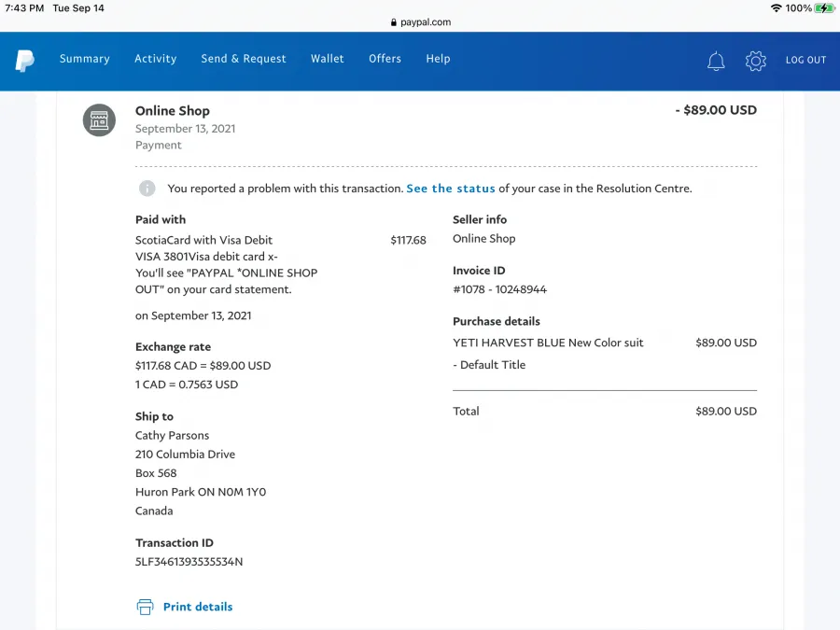Tap the paypal.com address bar
The height and width of the screenshot is (630, 840).
[421, 22]
